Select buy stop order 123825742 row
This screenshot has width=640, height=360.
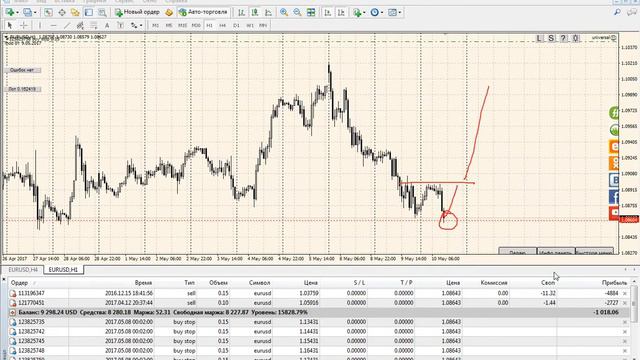tap(318, 331)
